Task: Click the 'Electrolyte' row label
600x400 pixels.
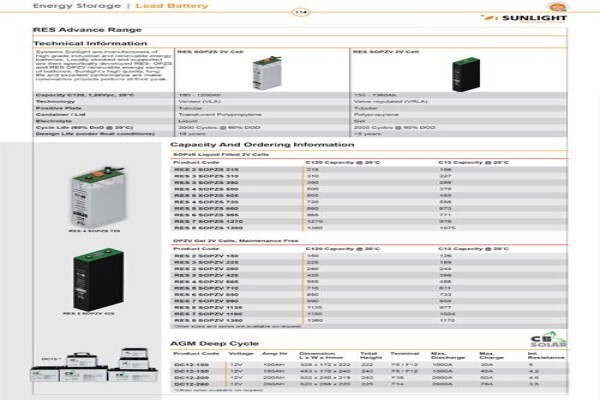Action: pyautogui.click(x=54, y=121)
